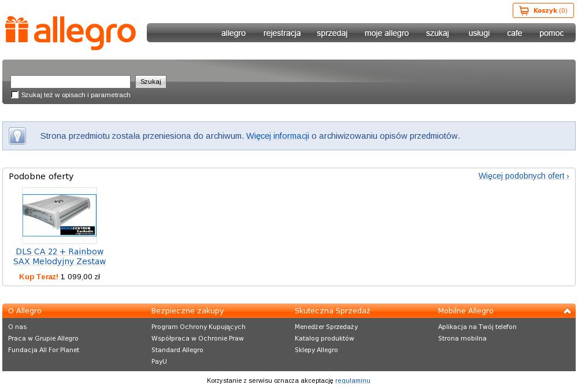This screenshot has height=392, width=578.
Task: Focus the search text field
Action: click(x=71, y=82)
